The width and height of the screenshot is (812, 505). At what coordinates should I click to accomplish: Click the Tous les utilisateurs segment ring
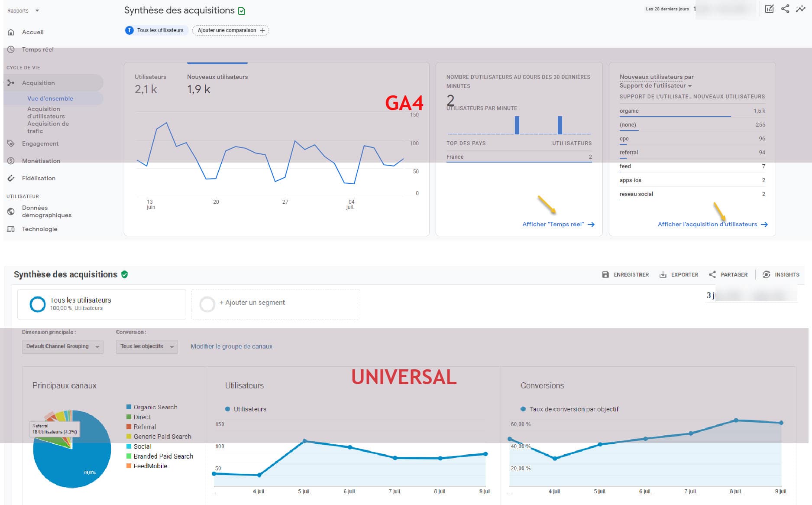click(37, 304)
